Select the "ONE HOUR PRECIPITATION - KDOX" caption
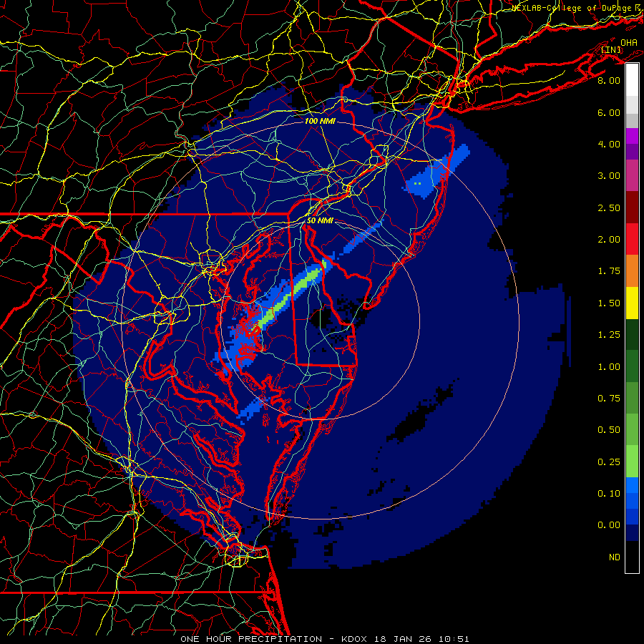 point(275,639)
